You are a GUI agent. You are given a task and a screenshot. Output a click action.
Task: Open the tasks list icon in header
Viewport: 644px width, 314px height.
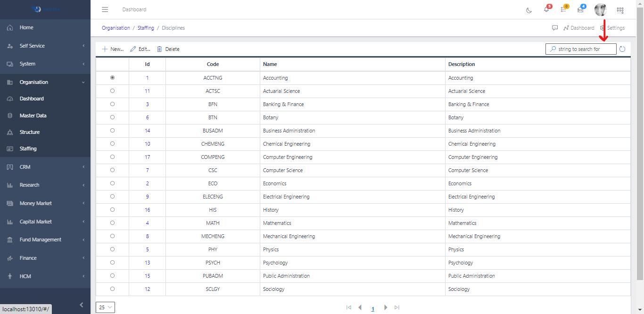563,10
